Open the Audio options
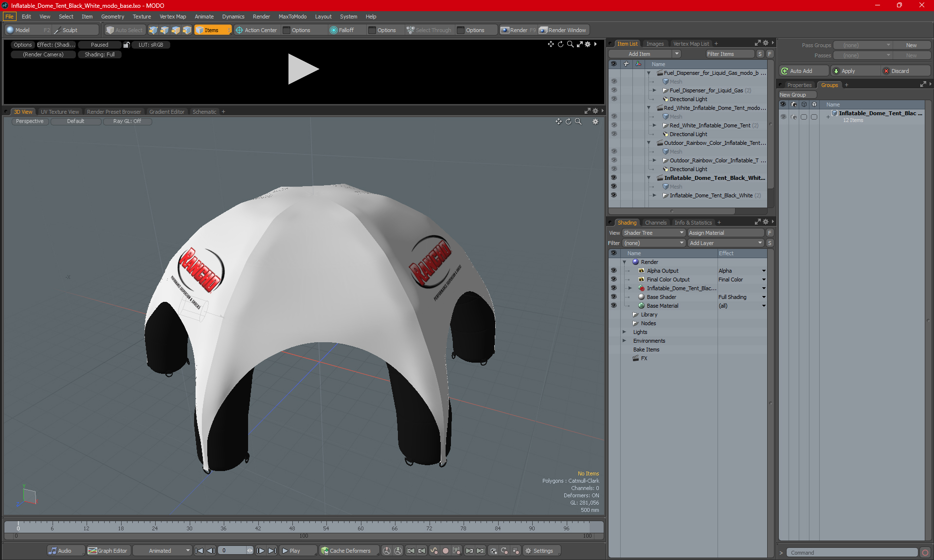This screenshot has width=934, height=560. pos(66,551)
